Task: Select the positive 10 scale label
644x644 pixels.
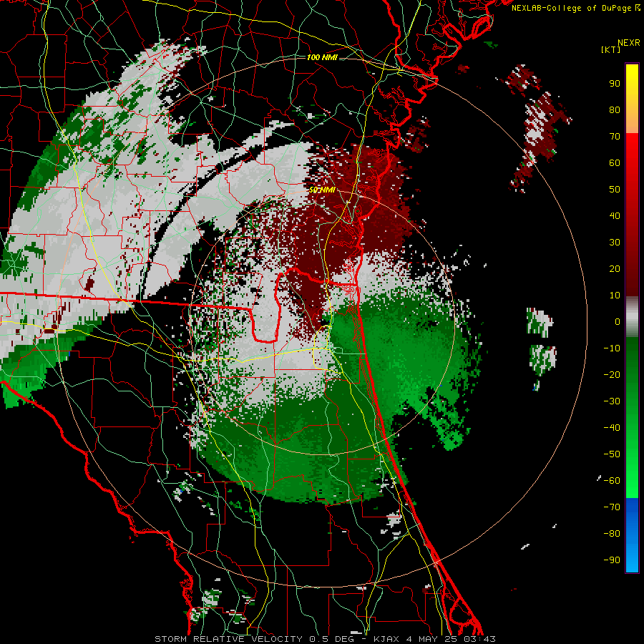Action: pos(615,296)
